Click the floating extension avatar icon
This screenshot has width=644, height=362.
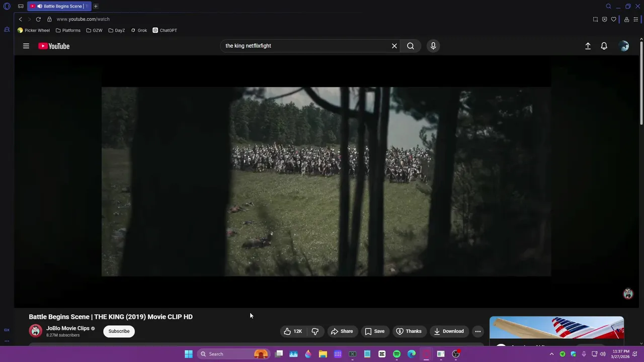pyautogui.click(x=628, y=294)
